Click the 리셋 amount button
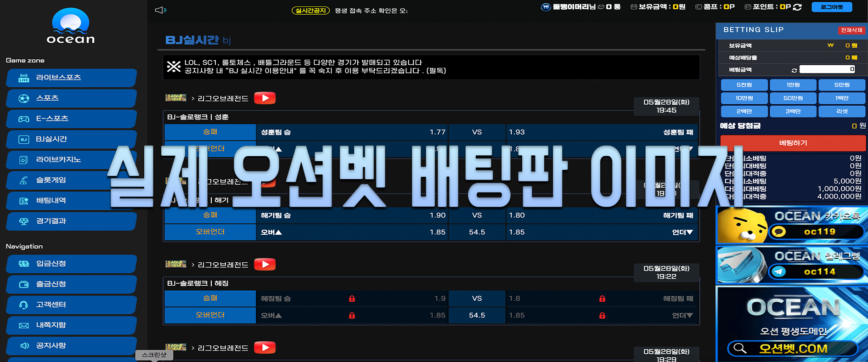868x362 pixels. tap(842, 112)
